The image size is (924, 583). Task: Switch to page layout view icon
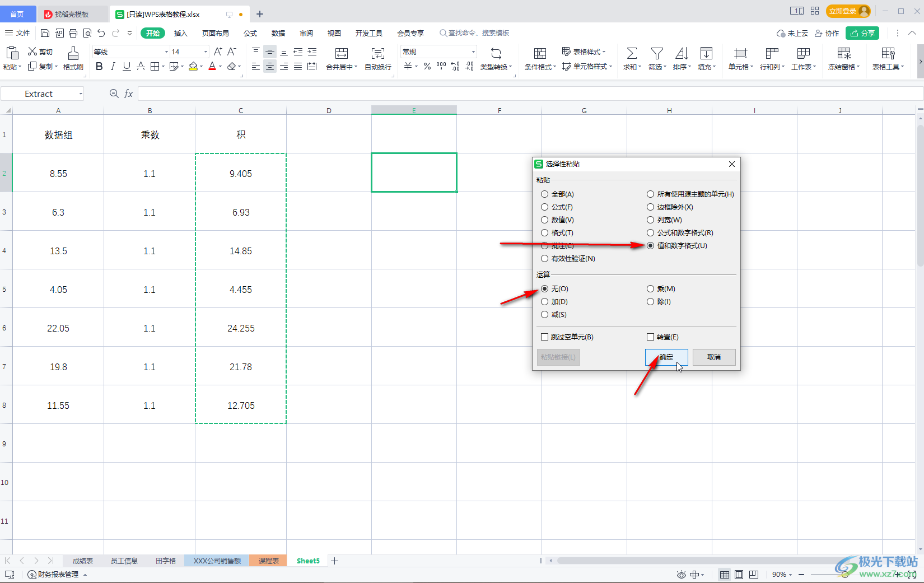[x=739, y=575]
